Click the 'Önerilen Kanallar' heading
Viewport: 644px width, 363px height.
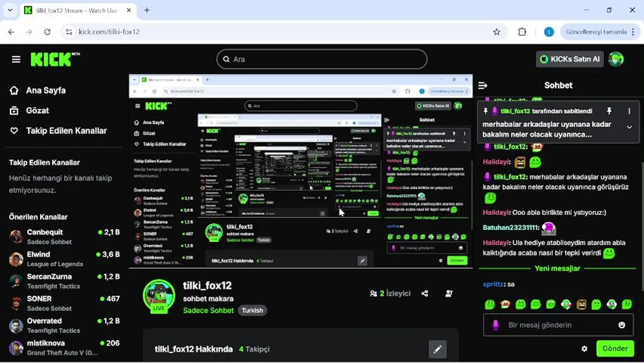click(38, 217)
